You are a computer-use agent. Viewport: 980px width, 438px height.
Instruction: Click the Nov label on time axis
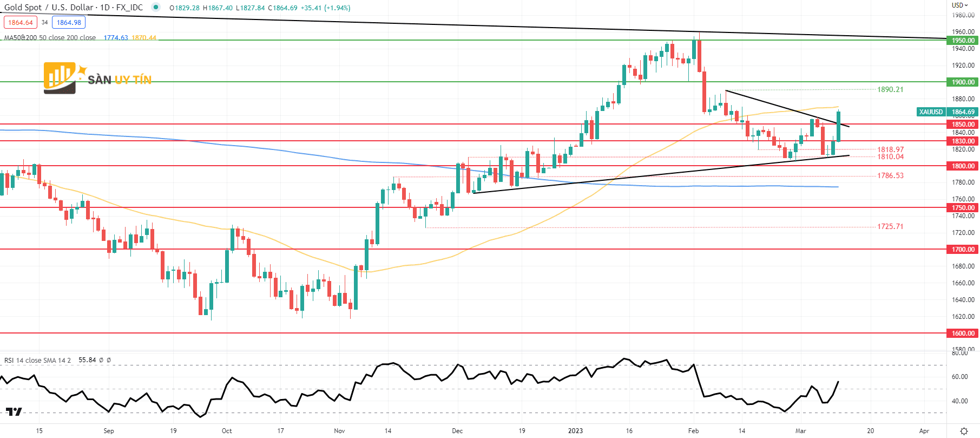pos(339,431)
